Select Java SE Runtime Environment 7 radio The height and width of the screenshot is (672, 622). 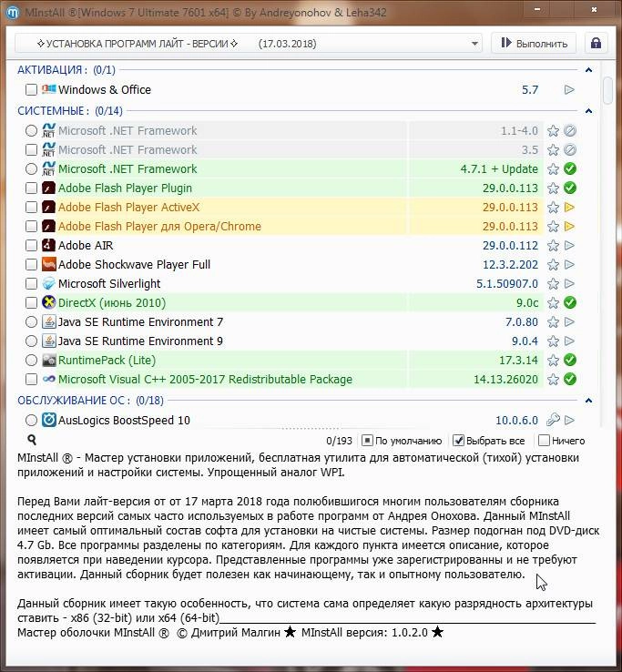pos(31,321)
